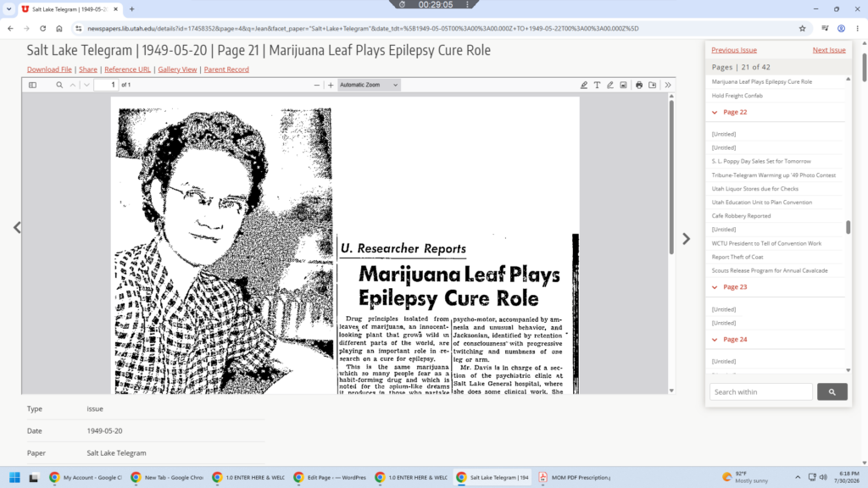868x488 pixels.
Task: View site information icon in address bar
Action: tap(79, 28)
